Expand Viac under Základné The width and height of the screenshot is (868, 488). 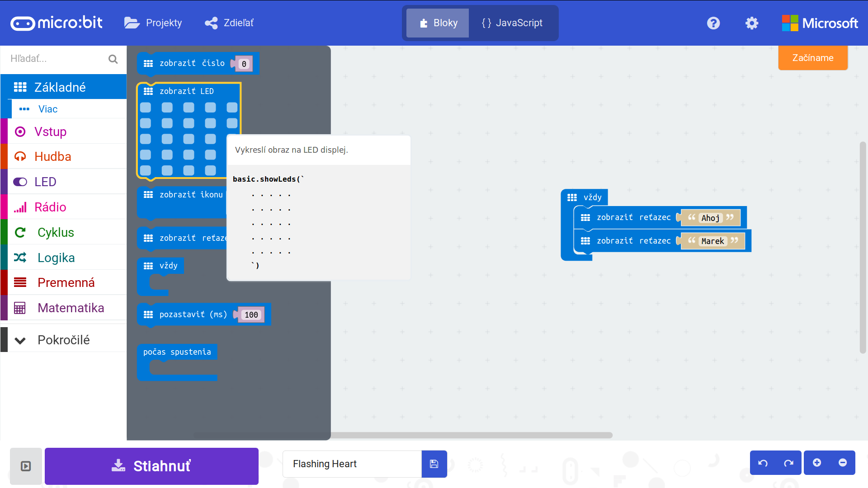pyautogui.click(x=48, y=109)
